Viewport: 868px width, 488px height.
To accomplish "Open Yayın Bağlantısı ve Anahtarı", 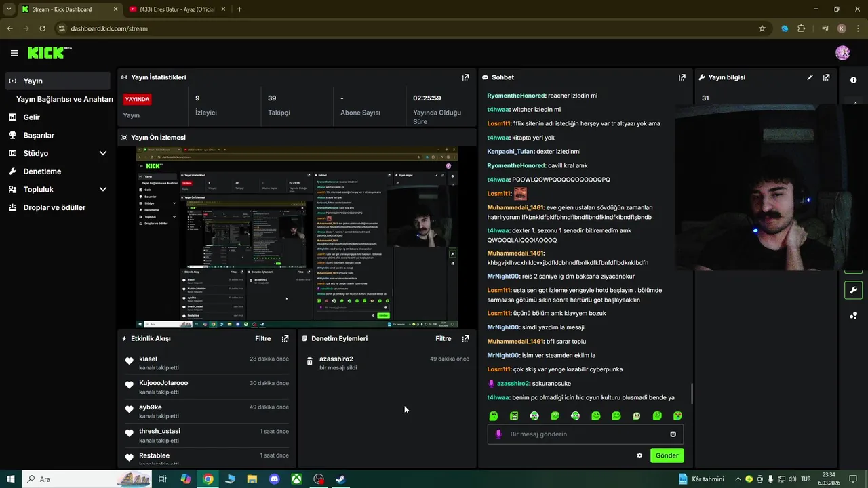I will 64,99.
